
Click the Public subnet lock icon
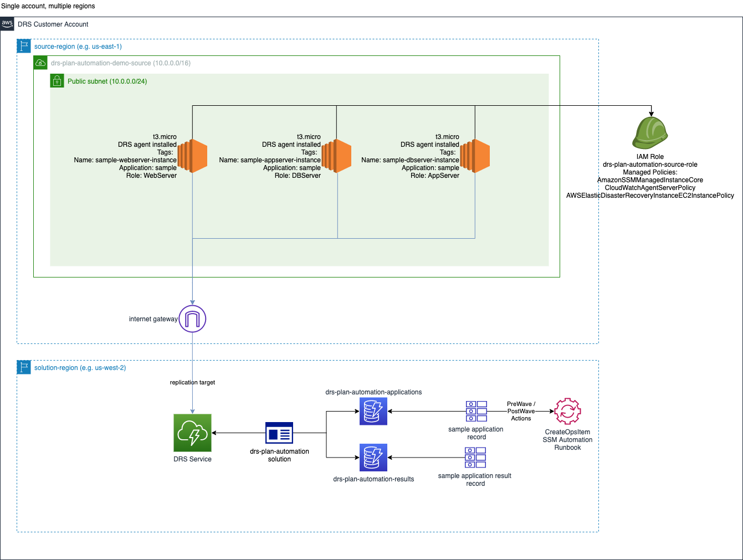pos(57,81)
